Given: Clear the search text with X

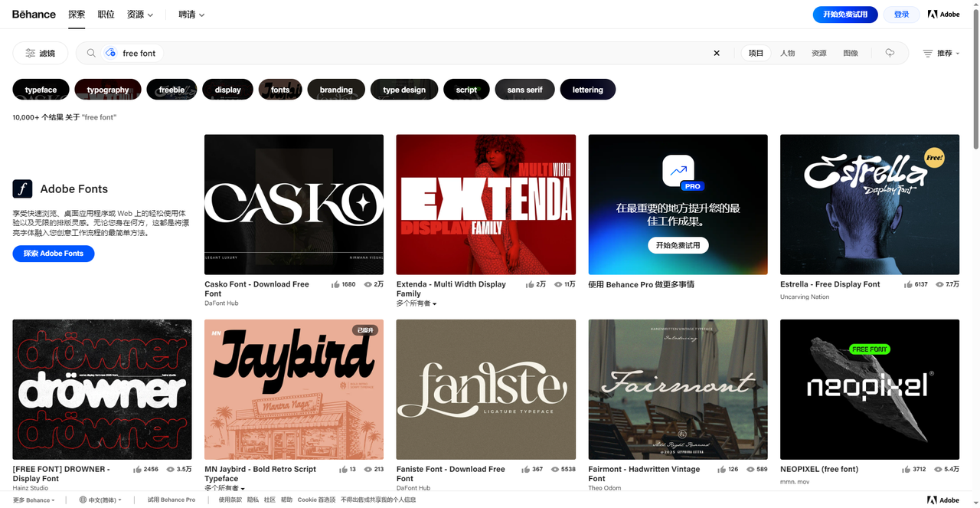Looking at the screenshot, I should (x=717, y=53).
